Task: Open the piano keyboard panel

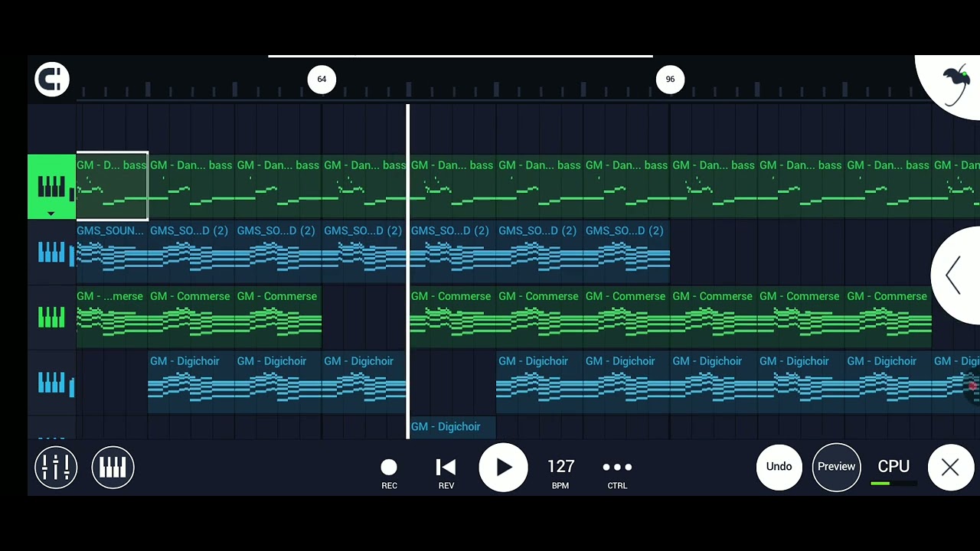Action: [113, 467]
